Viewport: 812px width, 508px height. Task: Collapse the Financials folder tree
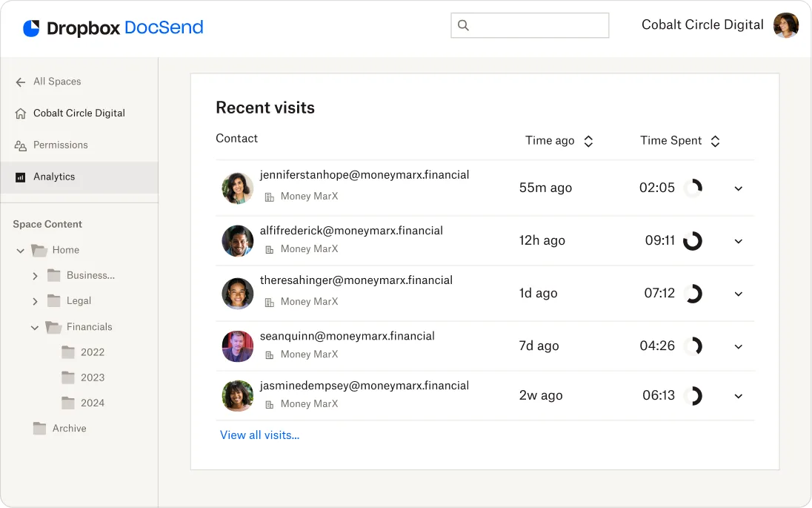pyautogui.click(x=34, y=327)
